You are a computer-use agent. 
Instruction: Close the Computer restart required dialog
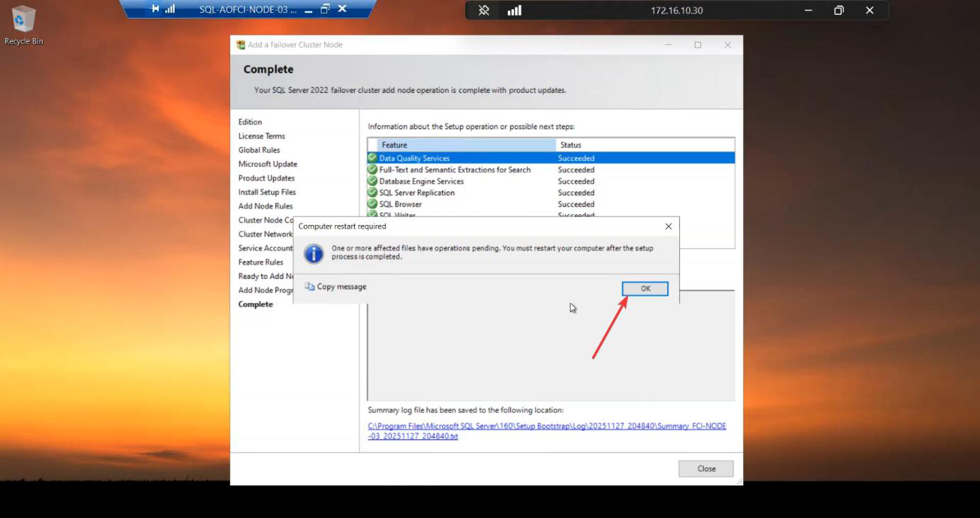[668, 226]
